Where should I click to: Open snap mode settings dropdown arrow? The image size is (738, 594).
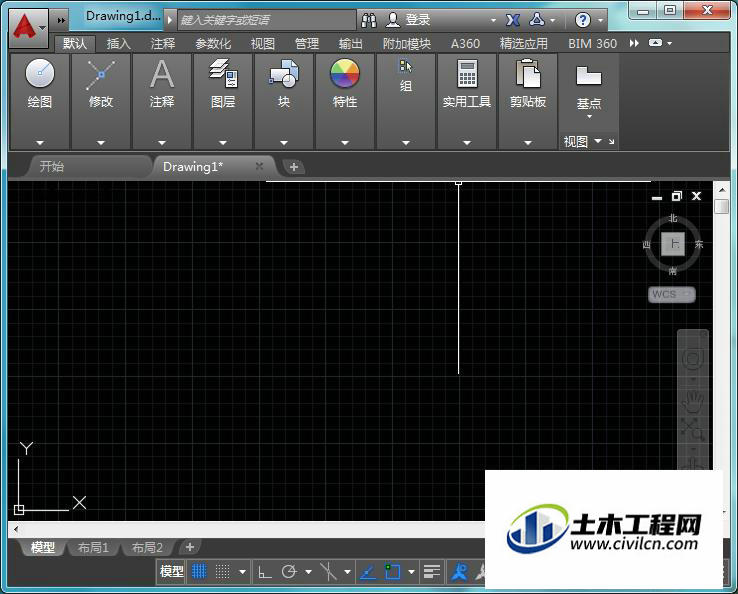(x=242, y=572)
